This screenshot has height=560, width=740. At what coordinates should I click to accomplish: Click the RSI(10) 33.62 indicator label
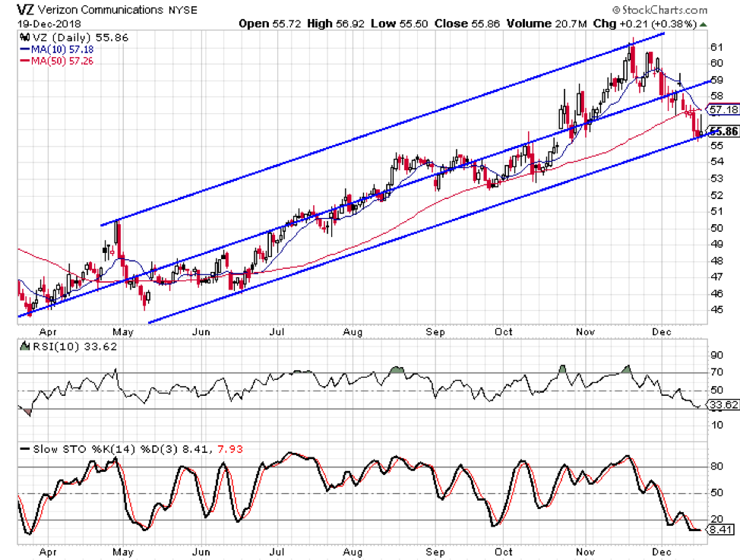(x=74, y=346)
